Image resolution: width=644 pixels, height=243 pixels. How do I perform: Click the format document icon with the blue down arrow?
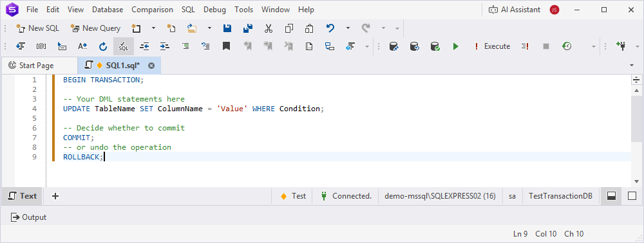click(x=21, y=46)
